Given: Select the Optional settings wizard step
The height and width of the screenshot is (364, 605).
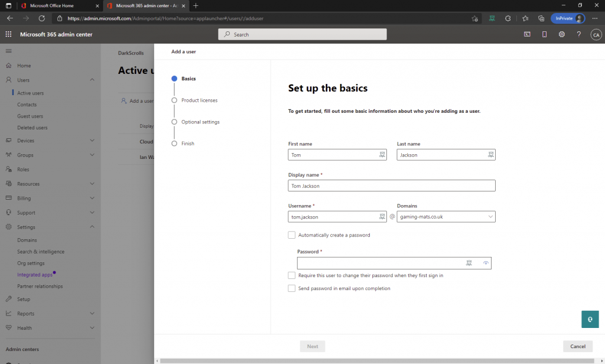Looking at the screenshot, I should 196,122.
